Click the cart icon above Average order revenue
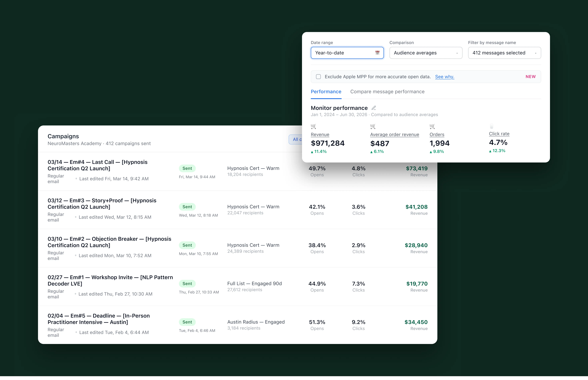 (373, 126)
